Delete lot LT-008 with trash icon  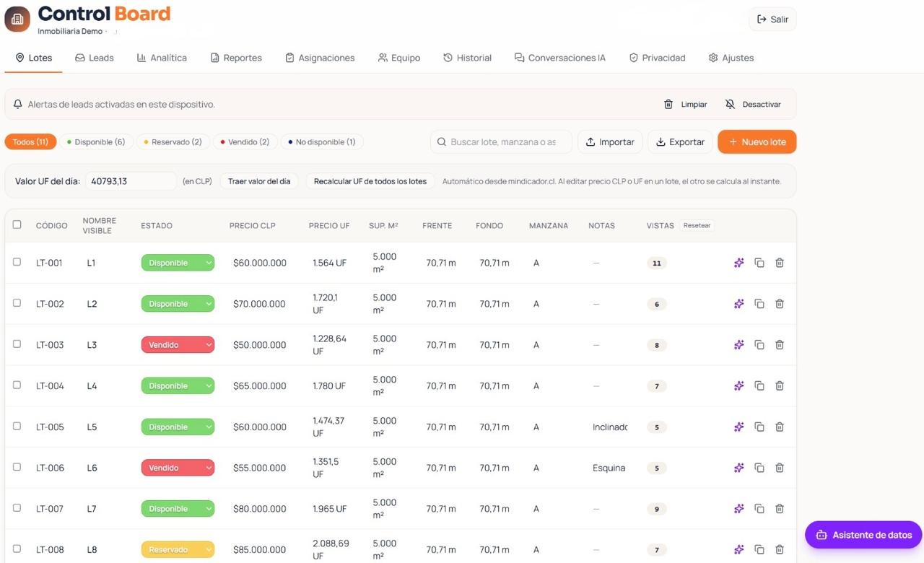click(x=780, y=550)
